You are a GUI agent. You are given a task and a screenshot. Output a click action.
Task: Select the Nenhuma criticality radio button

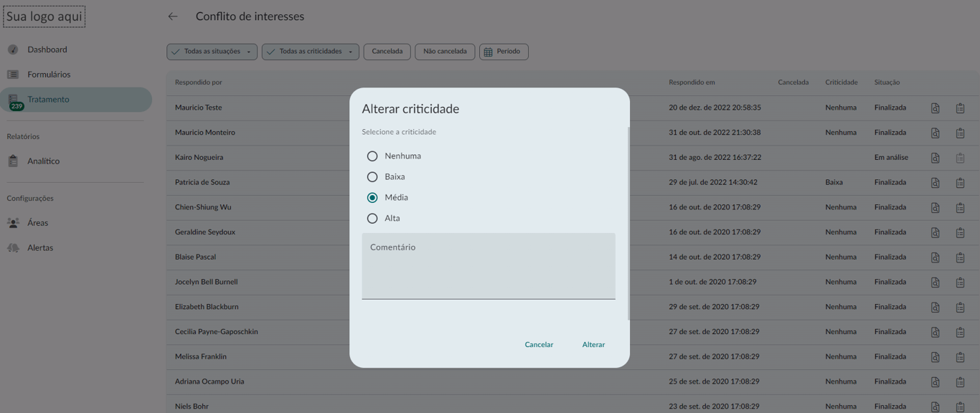tap(372, 156)
